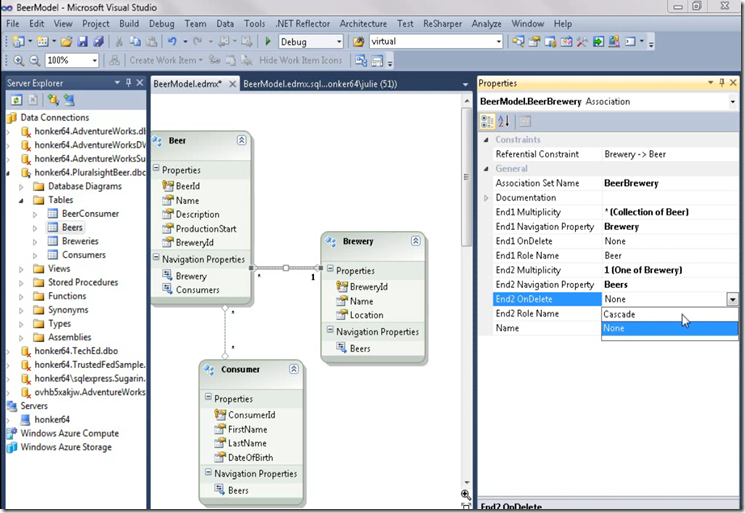Screen dimensions: 745x513
Task: Click the Find in Files icon beside Debug
Action: tap(358, 42)
